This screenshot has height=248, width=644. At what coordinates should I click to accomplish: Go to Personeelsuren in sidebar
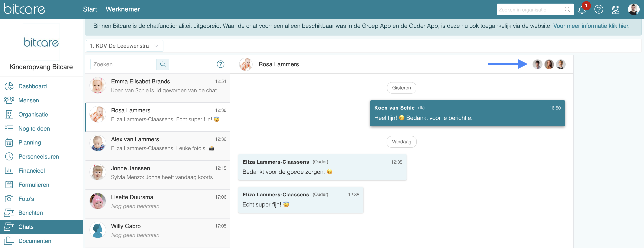coord(38,157)
